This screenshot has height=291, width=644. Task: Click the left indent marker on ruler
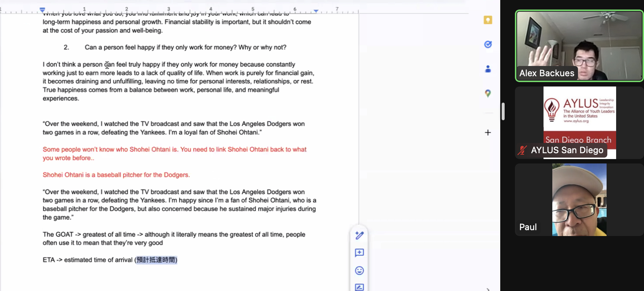(43, 10)
